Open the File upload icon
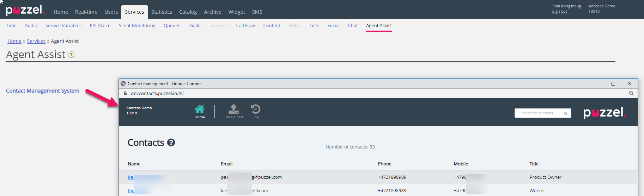 (233, 109)
